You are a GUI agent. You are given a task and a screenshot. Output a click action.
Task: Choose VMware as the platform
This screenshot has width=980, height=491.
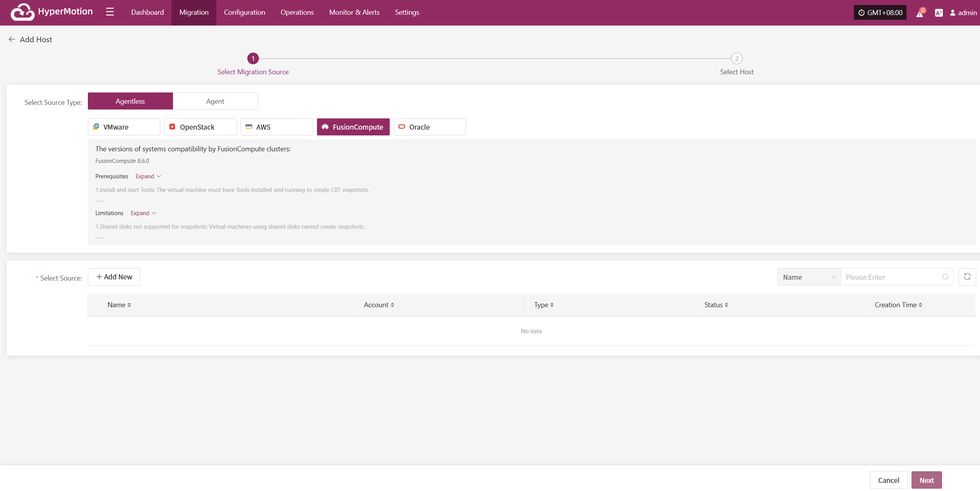(x=124, y=127)
